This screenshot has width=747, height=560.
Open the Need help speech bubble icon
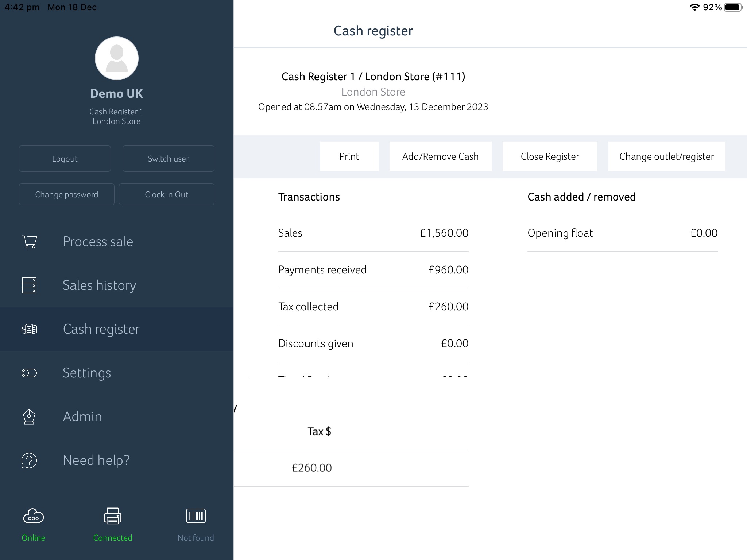pyautogui.click(x=29, y=460)
